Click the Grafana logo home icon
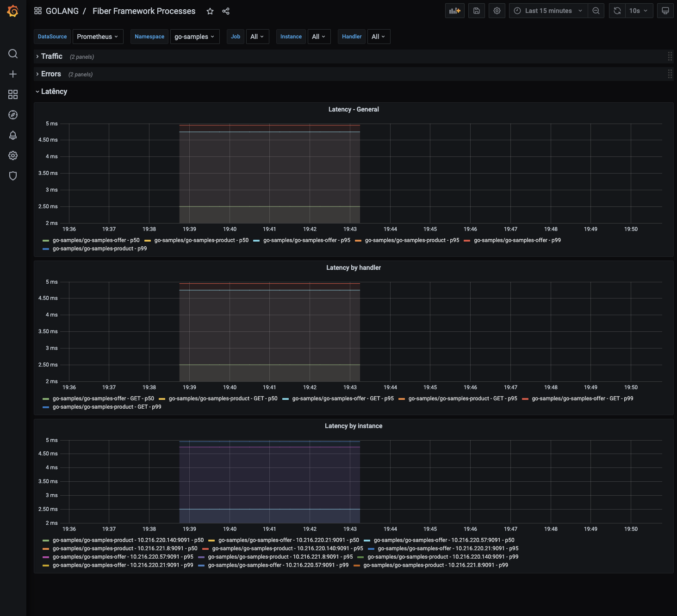The image size is (677, 616). 13,11
